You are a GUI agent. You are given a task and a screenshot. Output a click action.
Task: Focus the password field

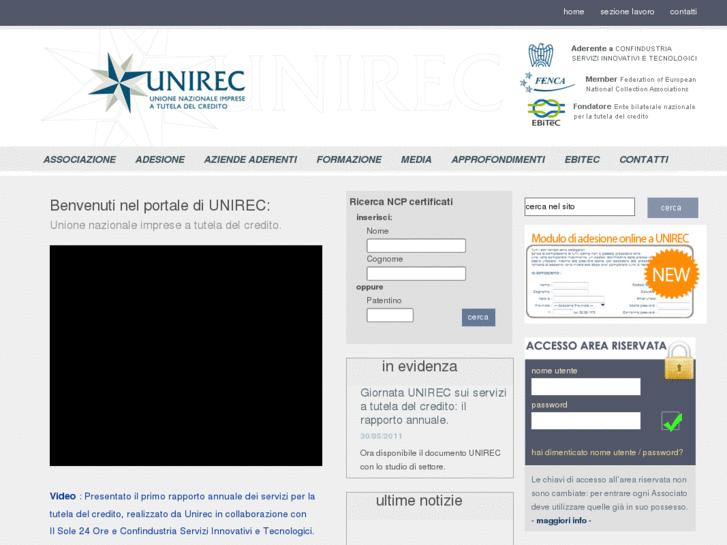tap(586, 421)
